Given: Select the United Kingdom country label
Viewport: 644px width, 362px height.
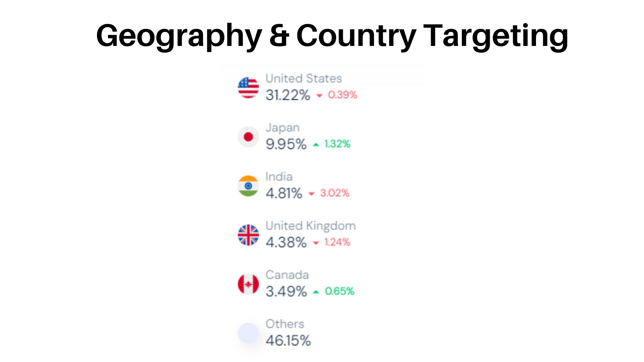Looking at the screenshot, I should coord(311,226).
